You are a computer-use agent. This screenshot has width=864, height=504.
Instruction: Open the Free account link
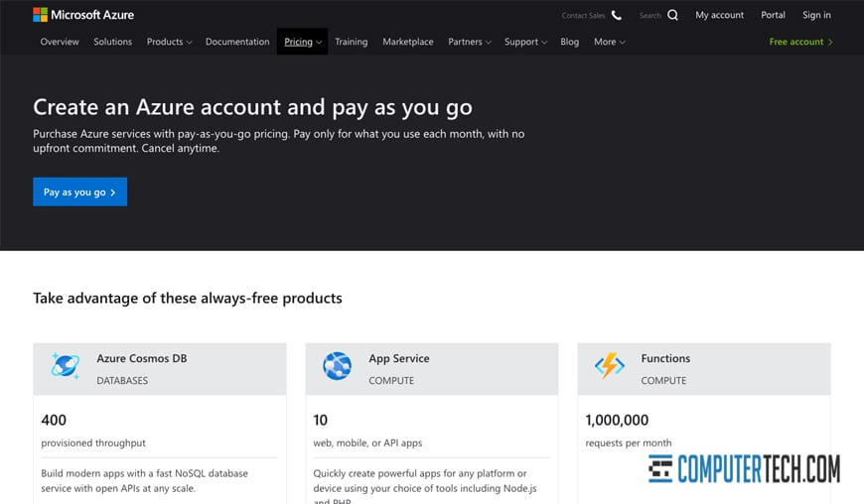(x=800, y=42)
